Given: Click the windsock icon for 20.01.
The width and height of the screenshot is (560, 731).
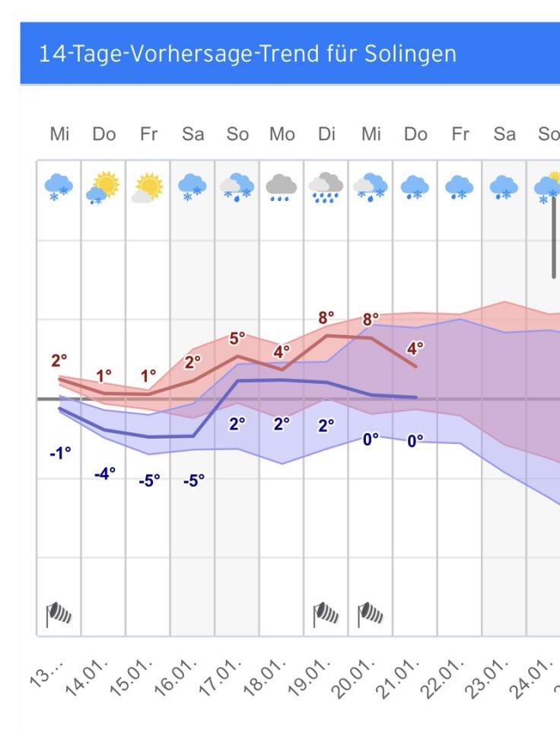Looking at the screenshot, I should pos(371,613).
